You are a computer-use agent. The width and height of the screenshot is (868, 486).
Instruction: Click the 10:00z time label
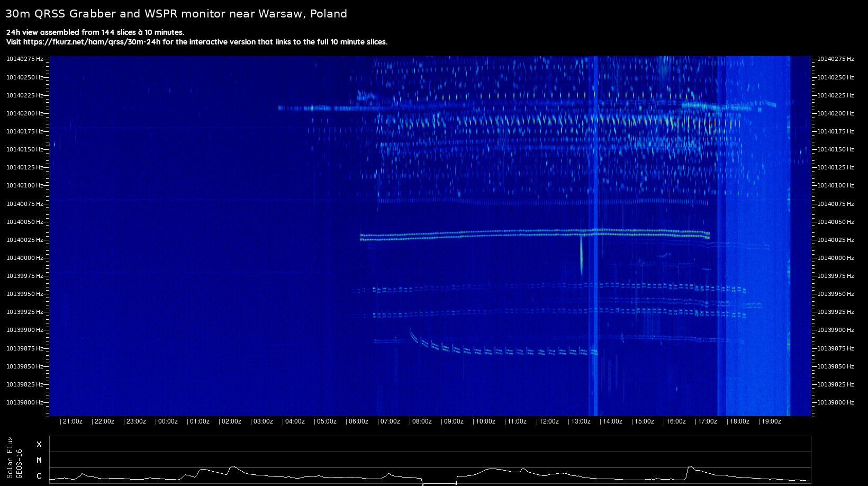coord(485,421)
